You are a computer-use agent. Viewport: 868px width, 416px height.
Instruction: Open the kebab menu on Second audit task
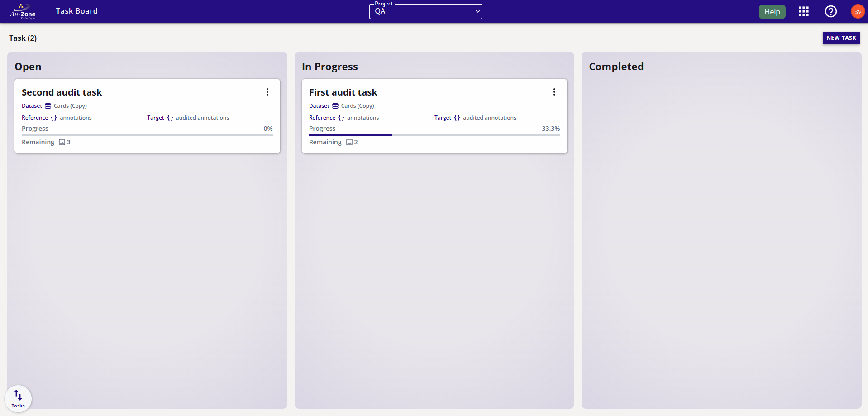pyautogui.click(x=267, y=91)
